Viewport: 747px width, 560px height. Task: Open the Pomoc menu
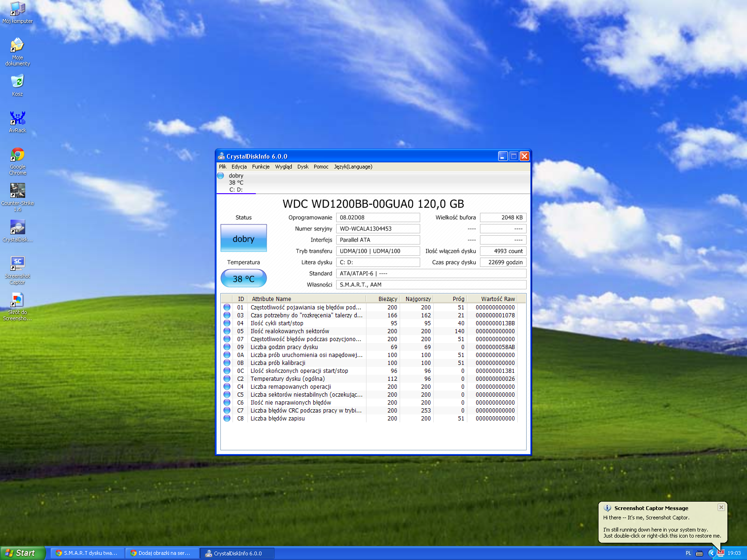(321, 167)
